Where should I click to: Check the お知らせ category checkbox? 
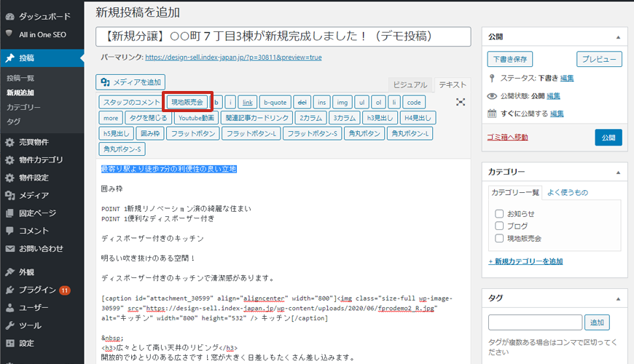click(499, 214)
